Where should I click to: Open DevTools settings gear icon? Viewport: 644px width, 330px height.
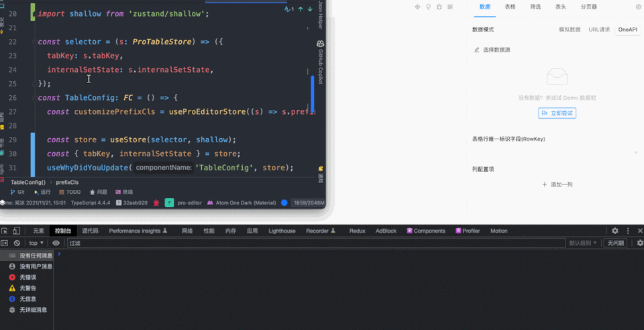coord(615,231)
